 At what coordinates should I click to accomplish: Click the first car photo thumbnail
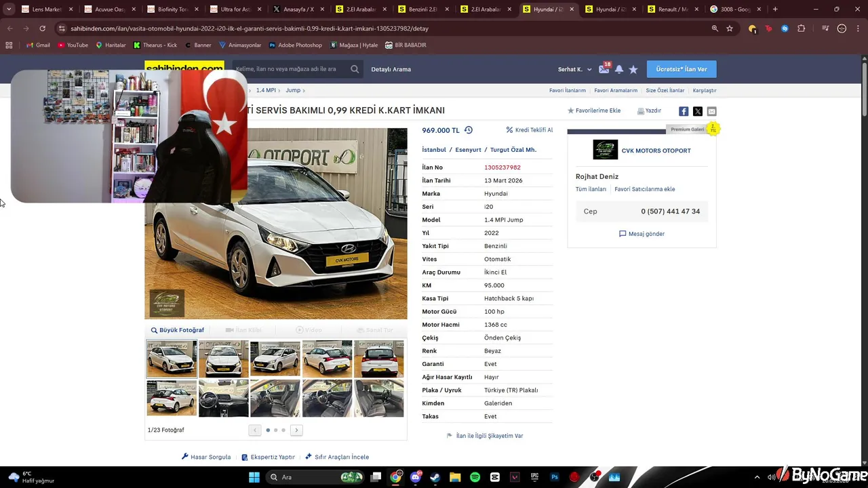click(172, 359)
